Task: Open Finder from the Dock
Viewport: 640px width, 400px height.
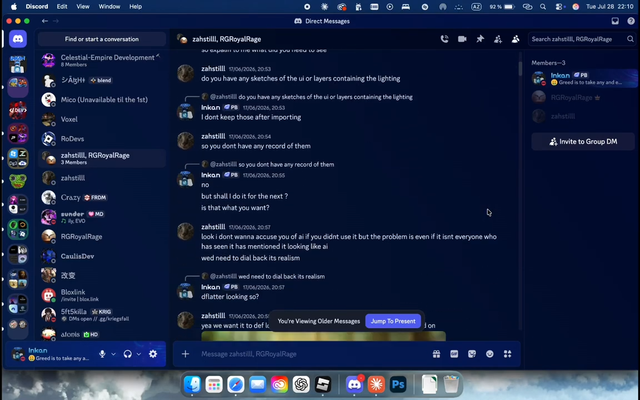Action: point(192,384)
